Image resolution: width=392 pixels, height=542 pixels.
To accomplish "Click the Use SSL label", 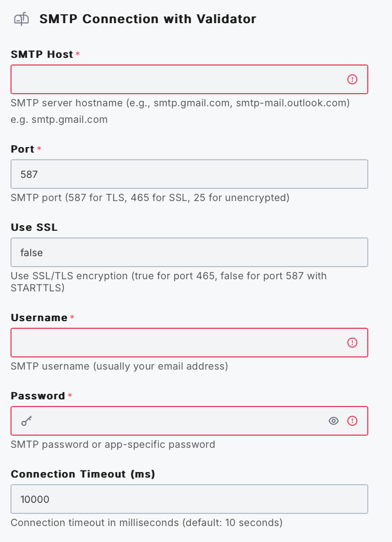I will click(x=34, y=227).
